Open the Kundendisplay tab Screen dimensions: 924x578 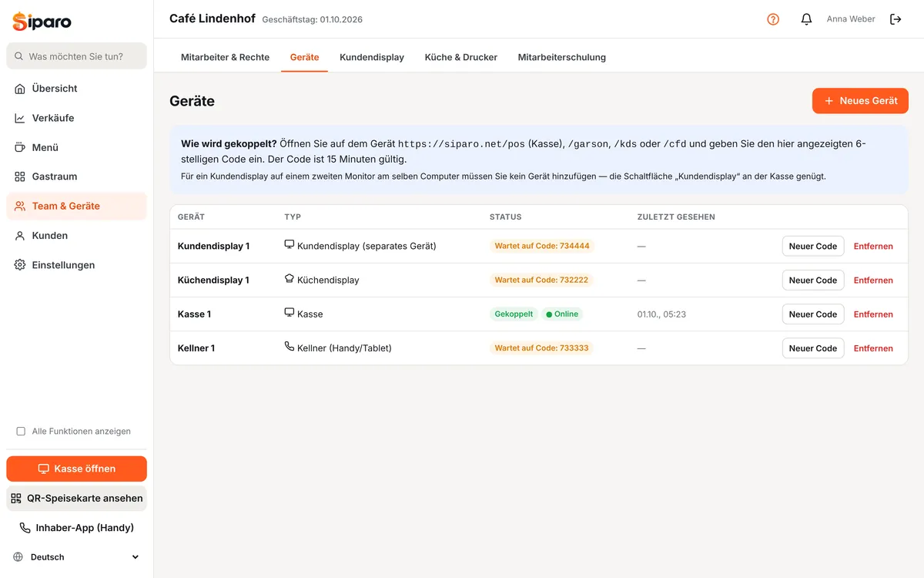click(372, 57)
